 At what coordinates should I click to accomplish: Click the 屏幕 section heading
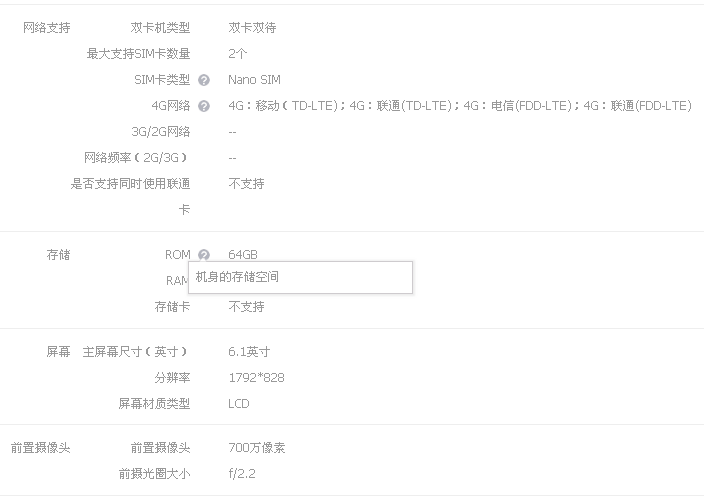pos(59,352)
